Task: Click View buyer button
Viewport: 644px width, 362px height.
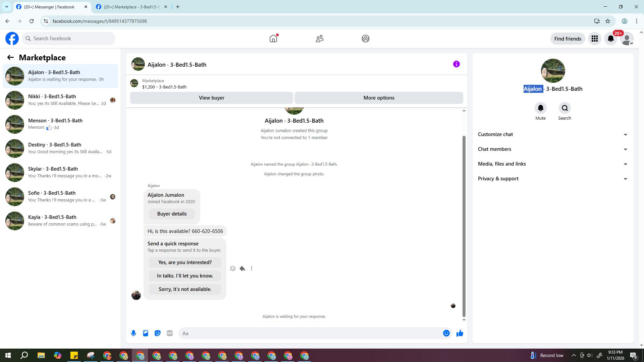Action: (x=211, y=98)
